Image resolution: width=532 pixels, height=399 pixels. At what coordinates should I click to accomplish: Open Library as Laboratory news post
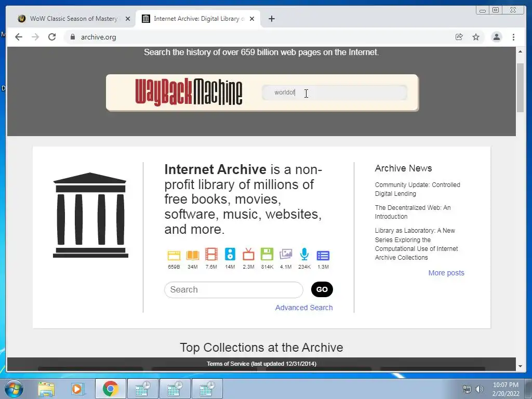(x=416, y=244)
